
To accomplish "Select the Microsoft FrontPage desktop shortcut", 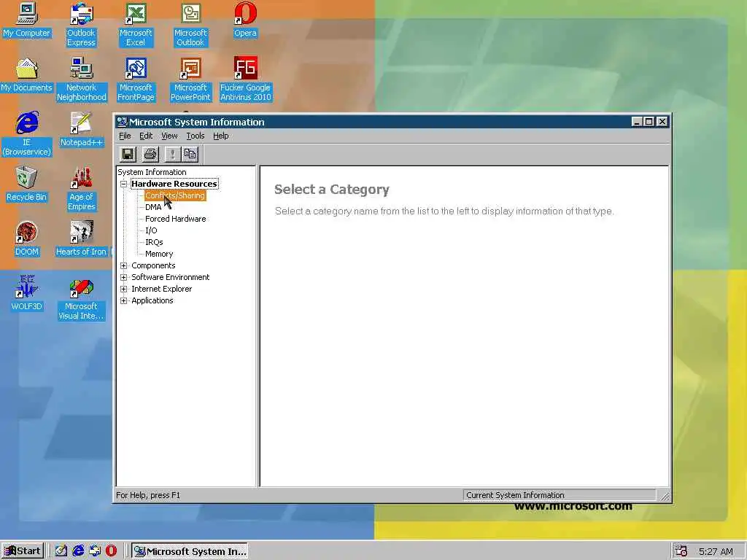I will pyautogui.click(x=136, y=79).
